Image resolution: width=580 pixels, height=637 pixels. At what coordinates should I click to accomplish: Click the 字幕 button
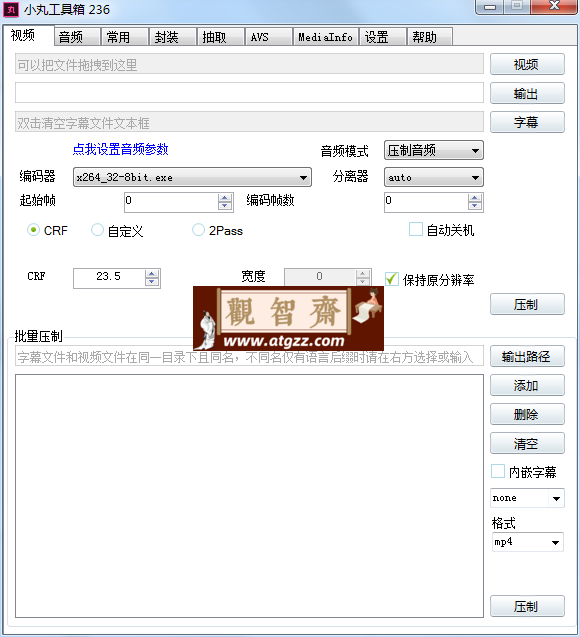[527, 122]
